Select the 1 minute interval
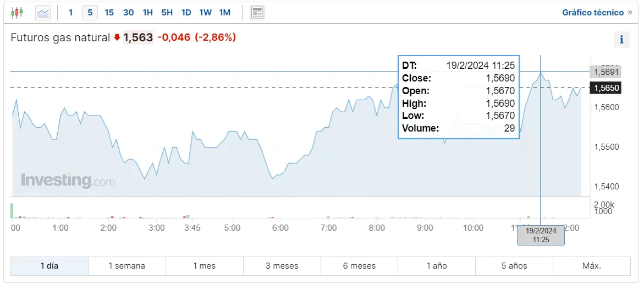 (70, 12)
